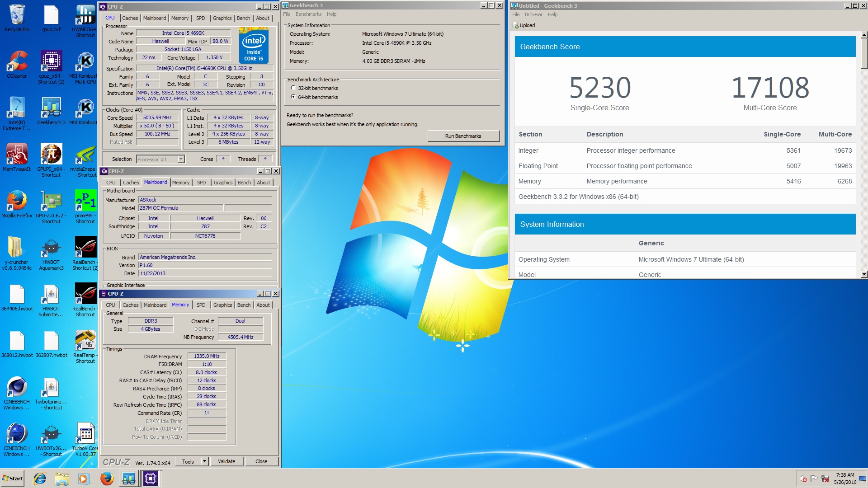Launch TurboV Core V1.00.37 icon

coord(85,440)
